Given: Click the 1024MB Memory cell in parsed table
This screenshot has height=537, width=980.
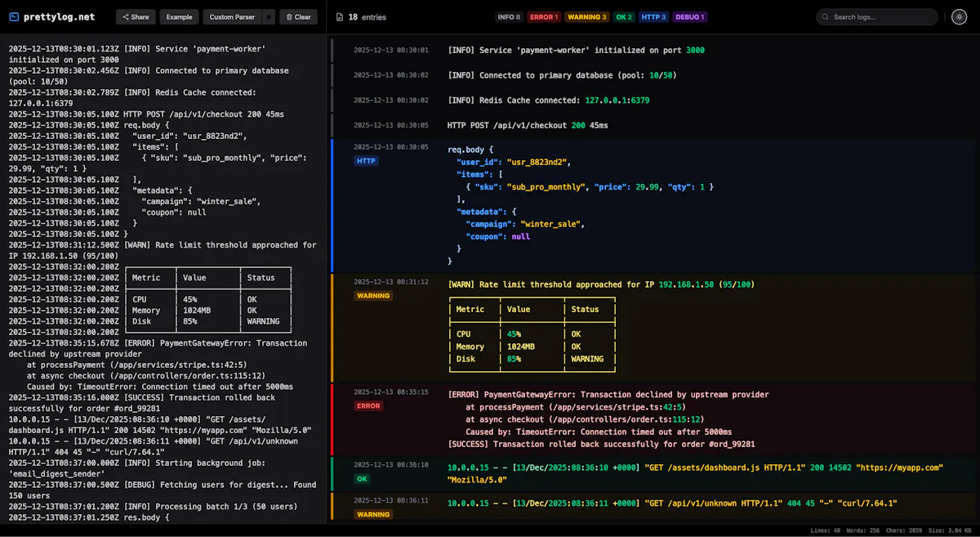Looking at the screenshot, I should click(x=521, y=347).
